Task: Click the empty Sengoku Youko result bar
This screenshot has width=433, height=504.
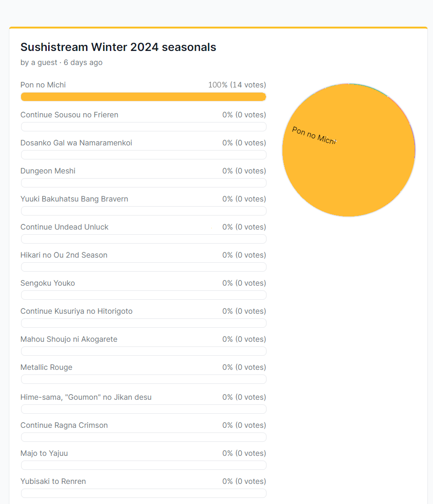Action: click(144, 295)
